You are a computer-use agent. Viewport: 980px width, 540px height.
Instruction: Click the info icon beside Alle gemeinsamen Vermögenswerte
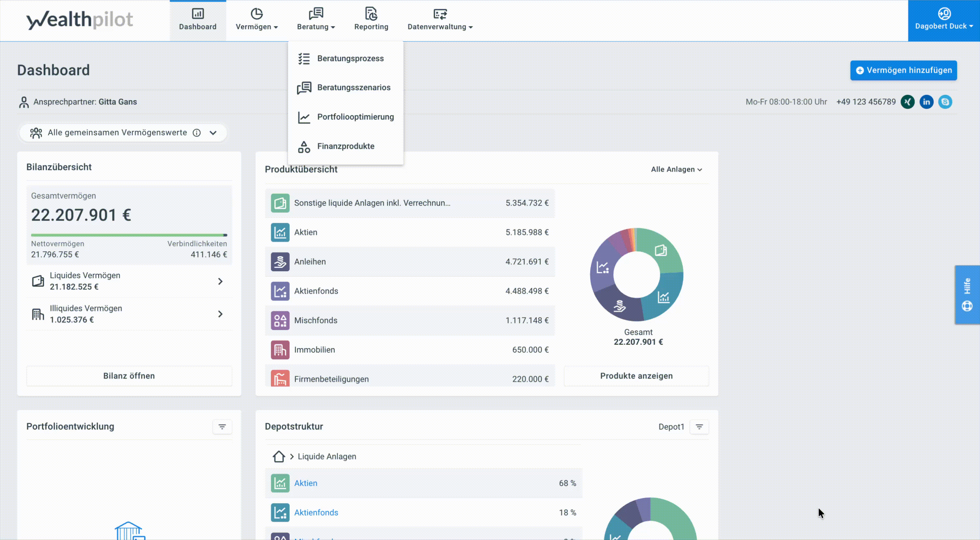(x=196, y=133)
